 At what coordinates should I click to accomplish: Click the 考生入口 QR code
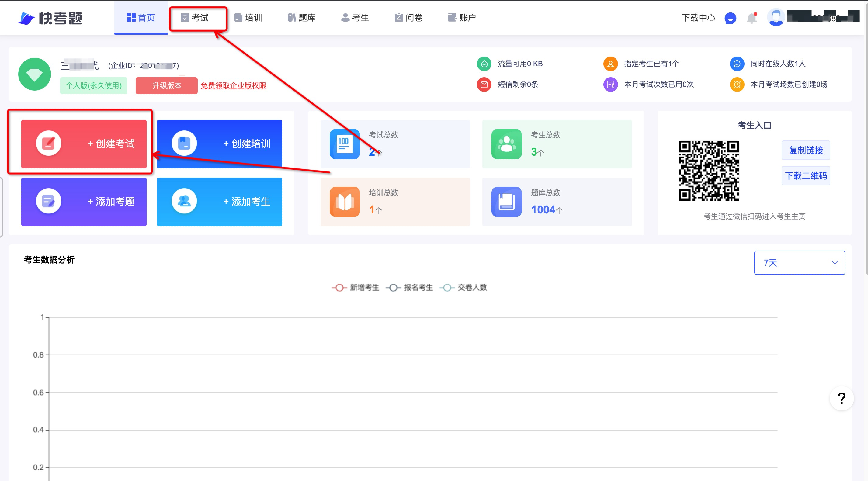point(709,171)
